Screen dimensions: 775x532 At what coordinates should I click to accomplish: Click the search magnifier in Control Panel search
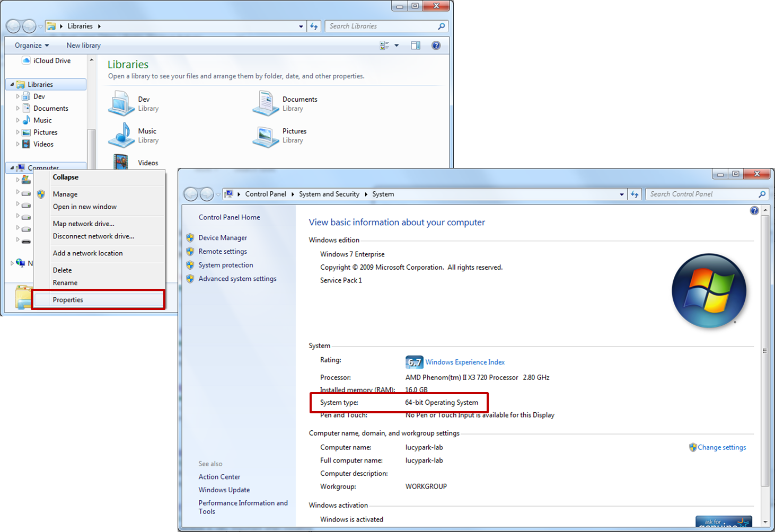[762, 194]
